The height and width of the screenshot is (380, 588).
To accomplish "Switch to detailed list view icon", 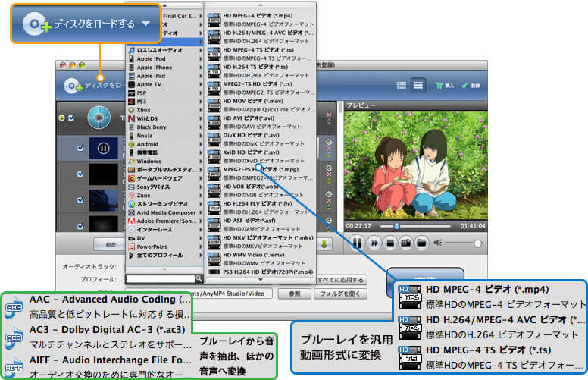I will tap(418, 85).
